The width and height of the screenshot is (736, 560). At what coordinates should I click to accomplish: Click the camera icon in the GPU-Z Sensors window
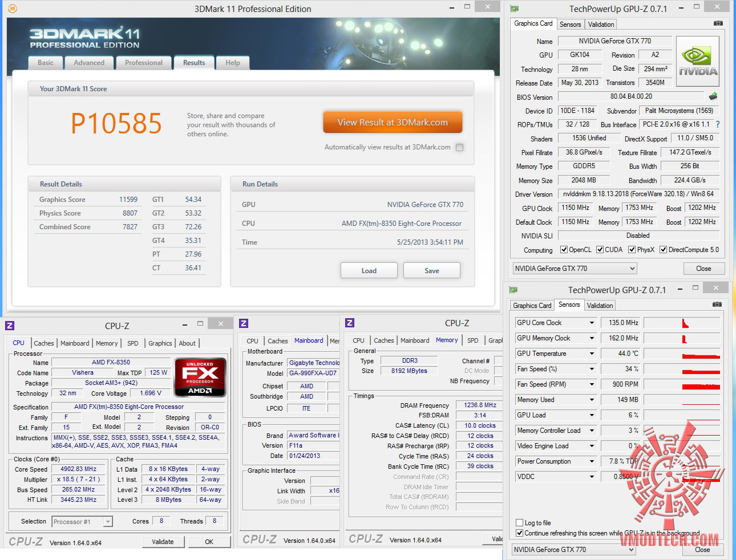717,305
